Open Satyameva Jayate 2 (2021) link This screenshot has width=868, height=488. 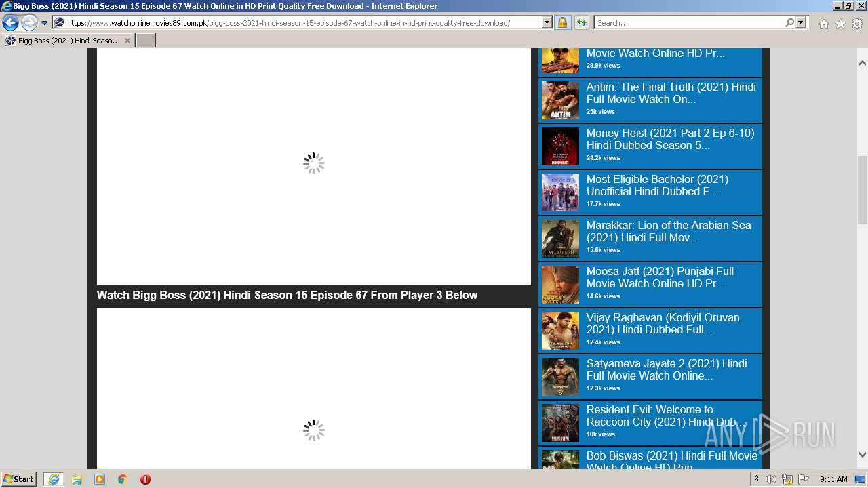tap(667, 369)
